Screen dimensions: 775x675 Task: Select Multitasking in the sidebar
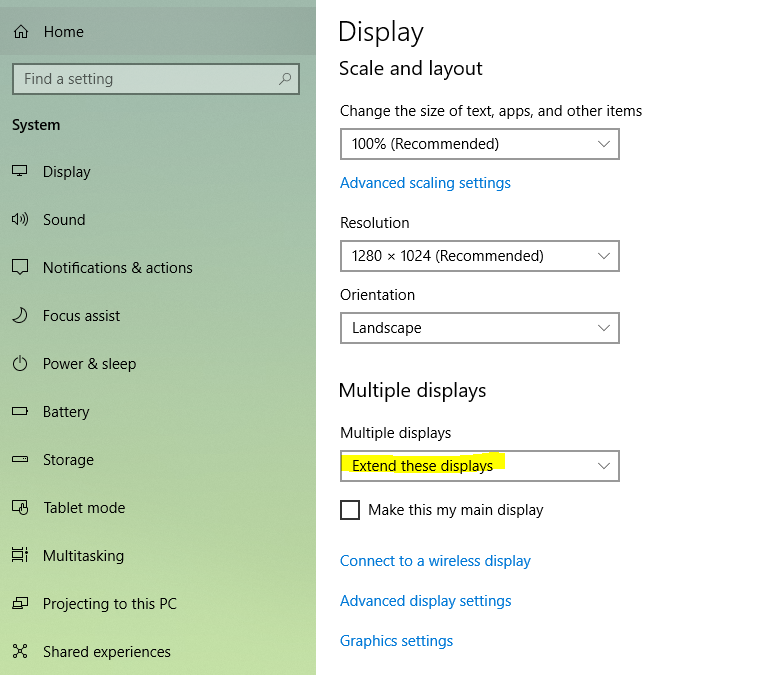83,556
